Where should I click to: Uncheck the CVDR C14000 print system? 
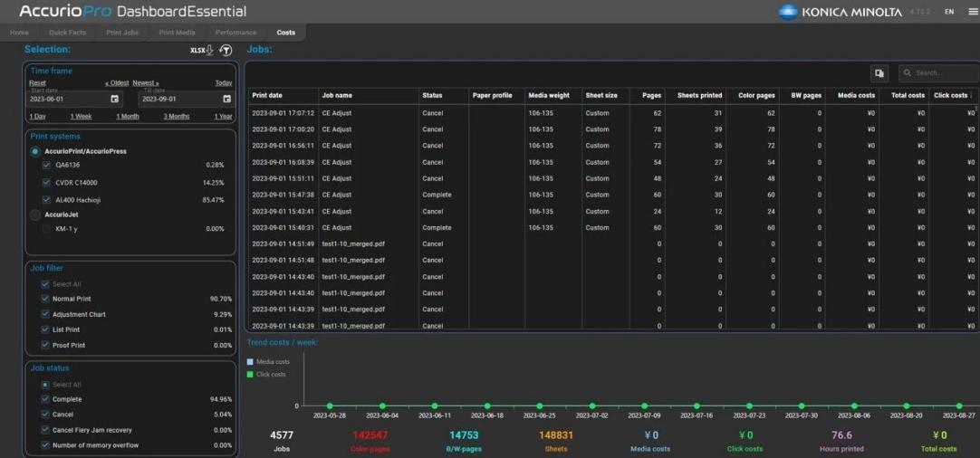pos(46,183)
